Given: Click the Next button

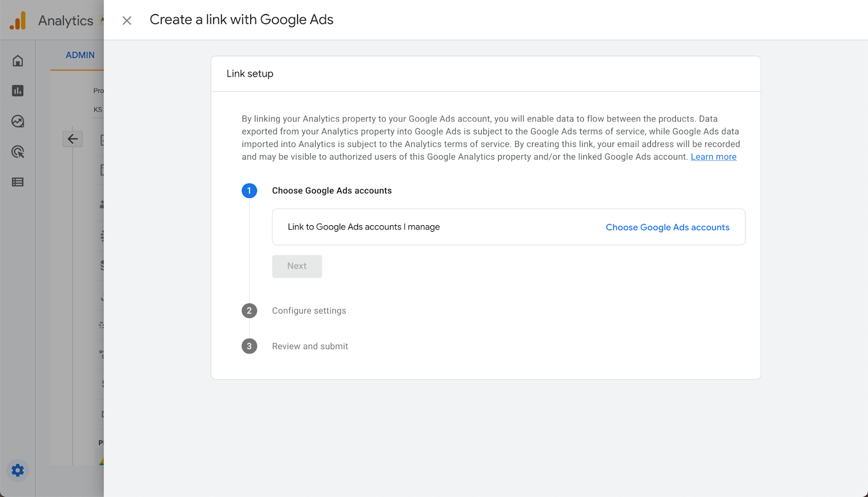Looking at the screenshot, I should [297, 266].
